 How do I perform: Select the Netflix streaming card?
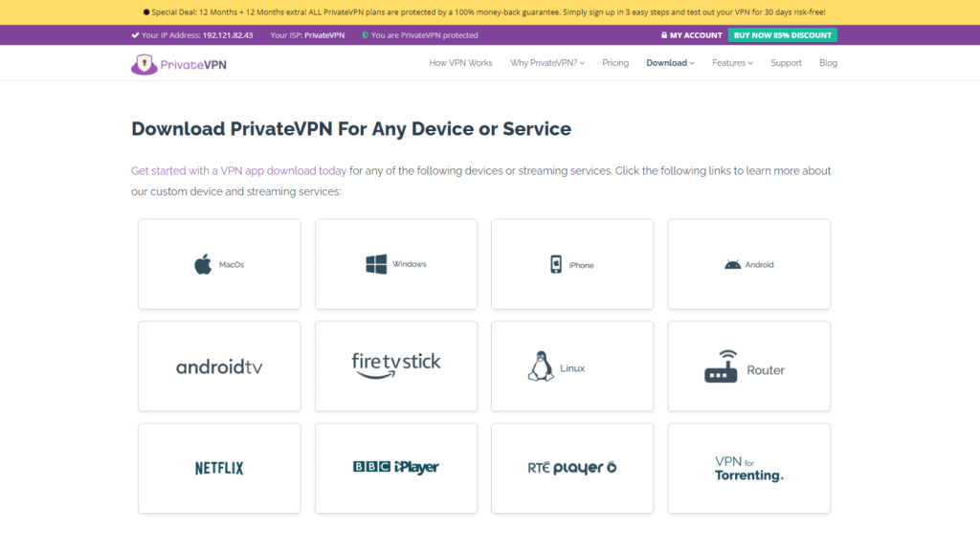[x=219, y=469]
